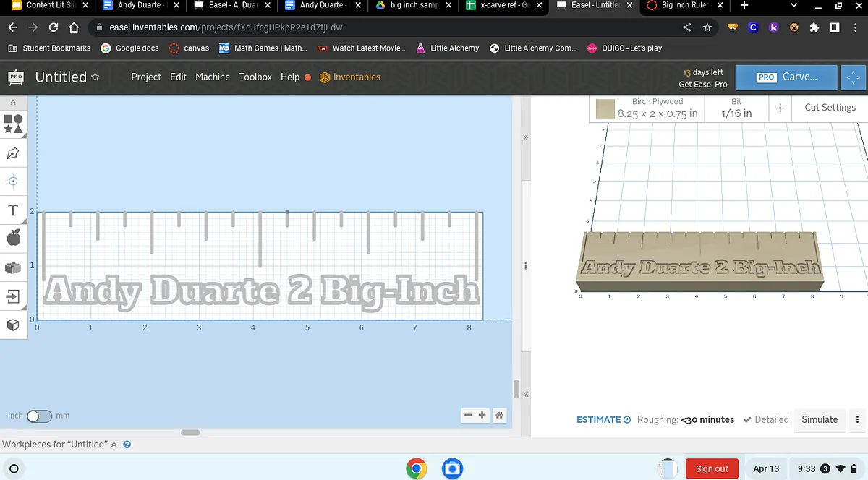This screenshot has height=480, width=868.
Task: Click the Import file icon
Action: [13, 296]
